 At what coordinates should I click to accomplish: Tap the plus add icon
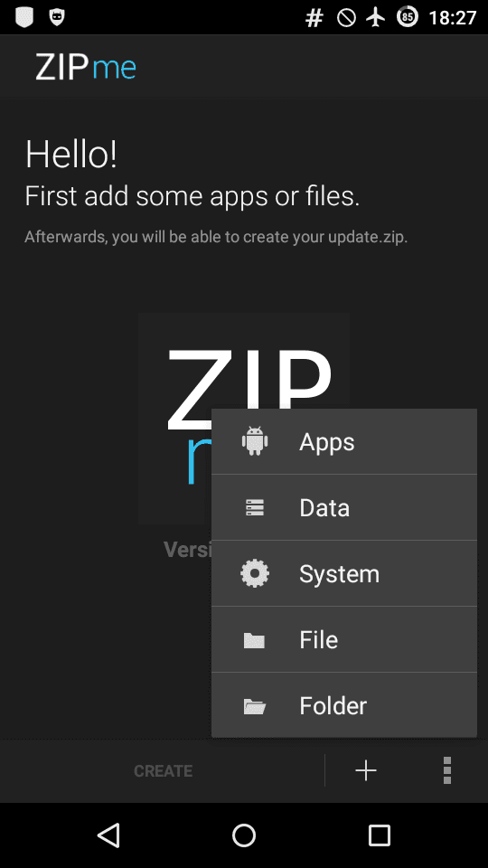(x=366, y=770)
